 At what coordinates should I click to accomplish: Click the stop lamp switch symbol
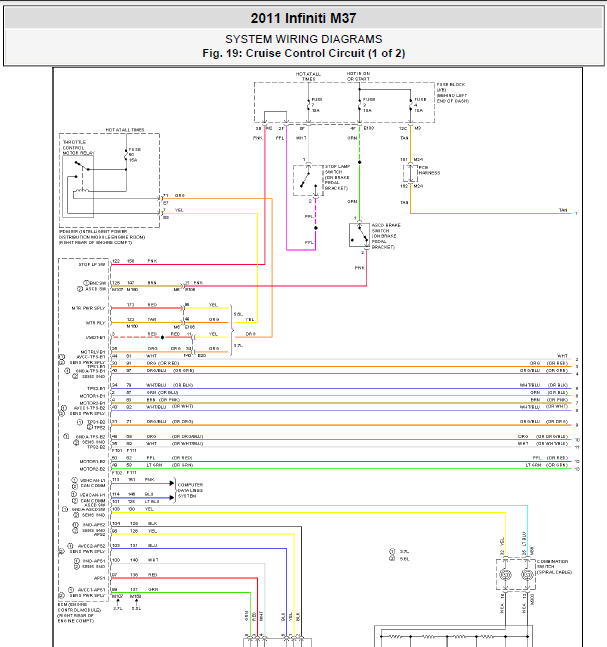pos(308,180)
